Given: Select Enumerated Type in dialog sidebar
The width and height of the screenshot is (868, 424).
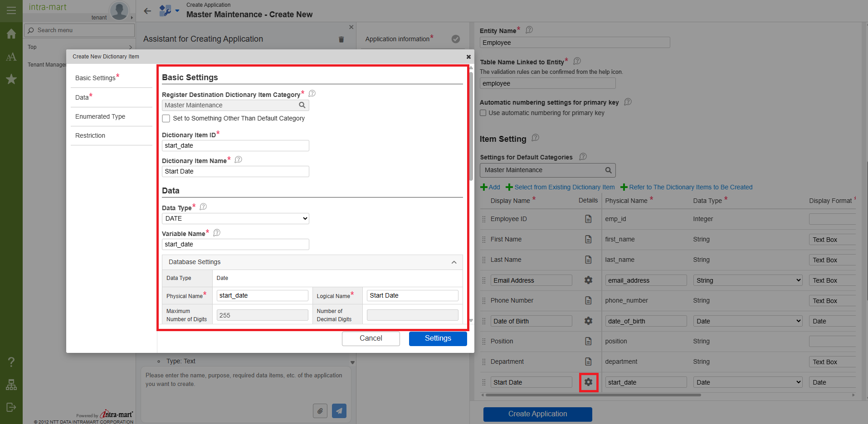Looking at the screenshot, I should point(100,116).
